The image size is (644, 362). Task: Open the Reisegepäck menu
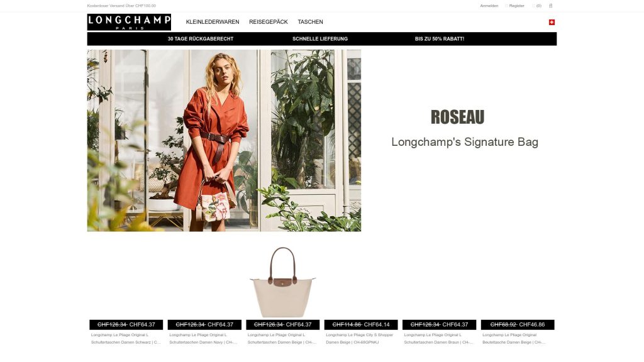click(x=268, y=22)
